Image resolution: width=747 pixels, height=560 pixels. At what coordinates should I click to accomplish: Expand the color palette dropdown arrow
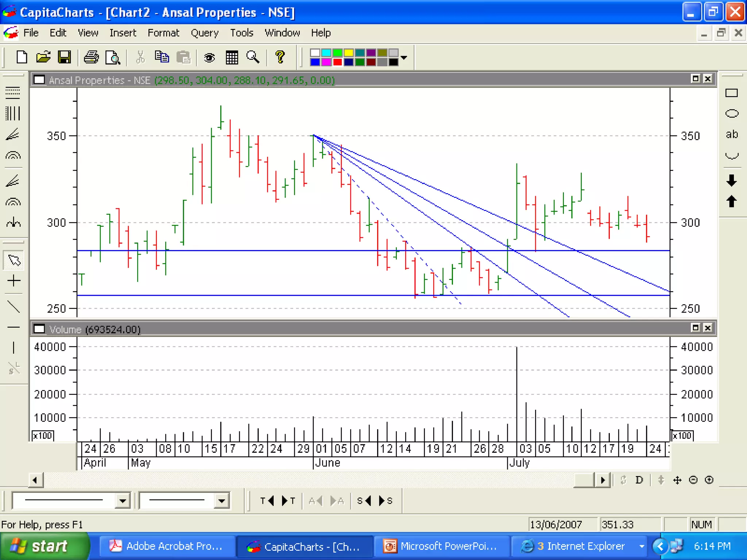pyautogui.click(x=404, y=58)
